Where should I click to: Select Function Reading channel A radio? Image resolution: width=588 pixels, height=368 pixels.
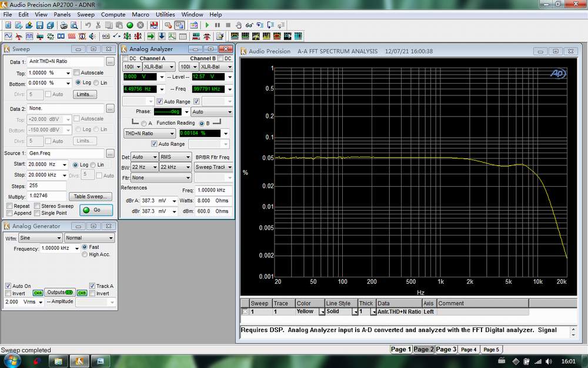144,123
